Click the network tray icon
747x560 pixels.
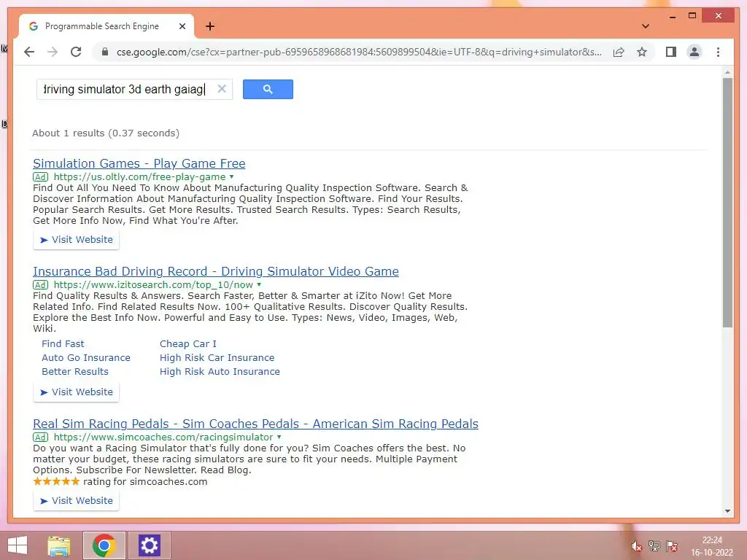pos(654,546)
